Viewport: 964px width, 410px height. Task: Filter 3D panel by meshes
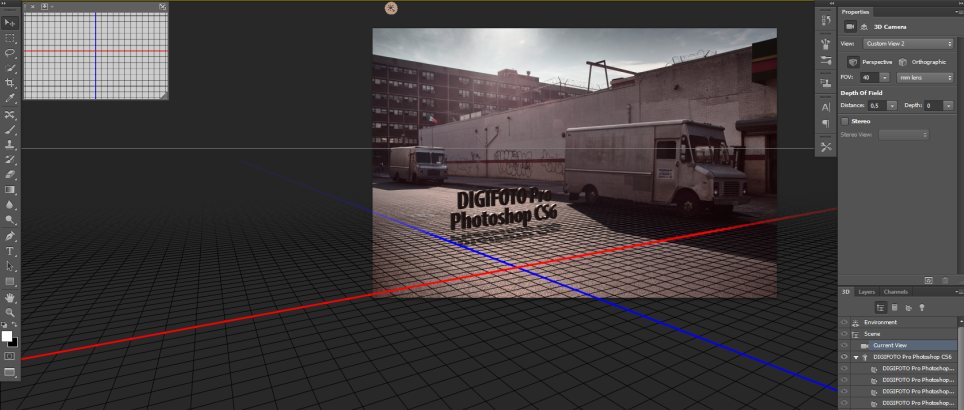click(895, 308)
